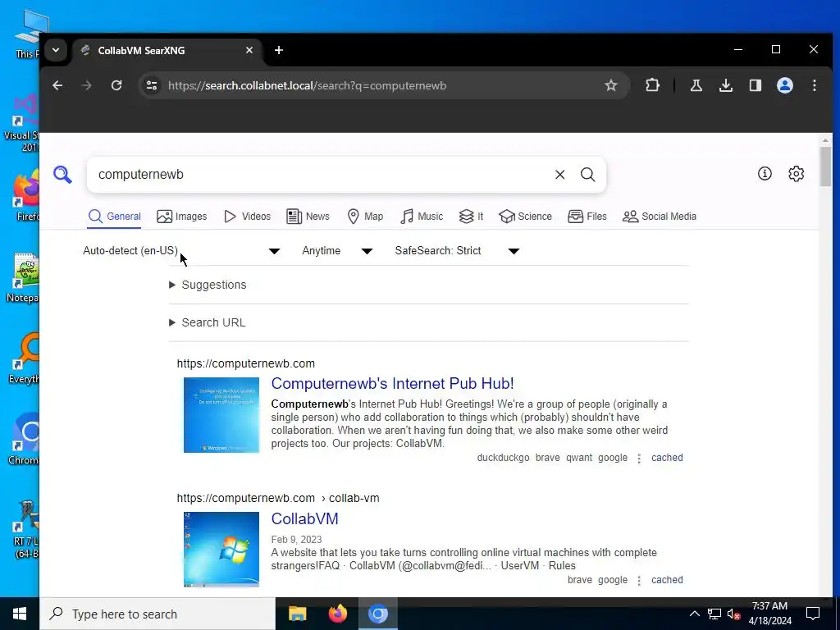The height and width of the screenshot is (630, 840).
Task: Open the notification center icon
Action: coord(813,614)
